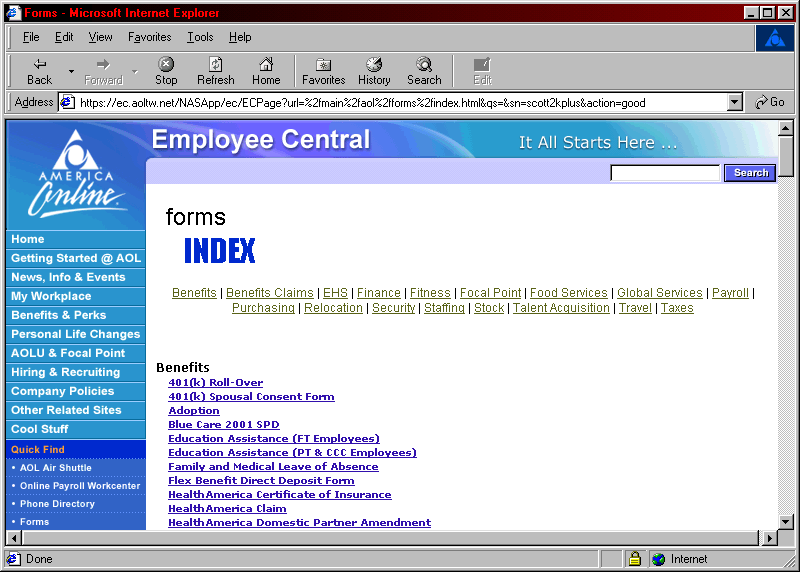Viewport: 800px width, 572px height.
Task: Open the Favorites menu
Action: 149,37
